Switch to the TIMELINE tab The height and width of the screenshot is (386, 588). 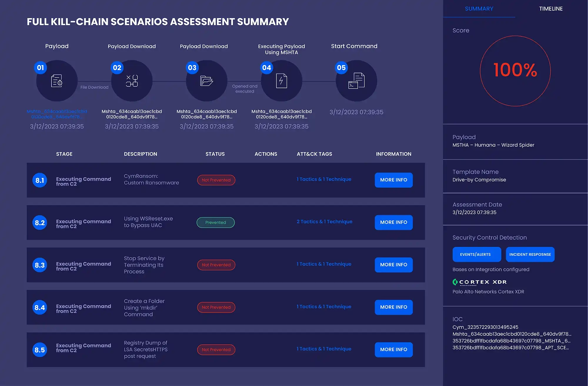point(551,9)
